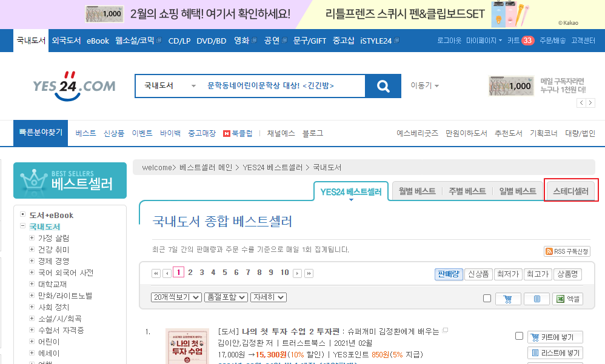
Task: Select 외국도서 in top navigation
Action: pyautogui.click(x=66, y=41)
